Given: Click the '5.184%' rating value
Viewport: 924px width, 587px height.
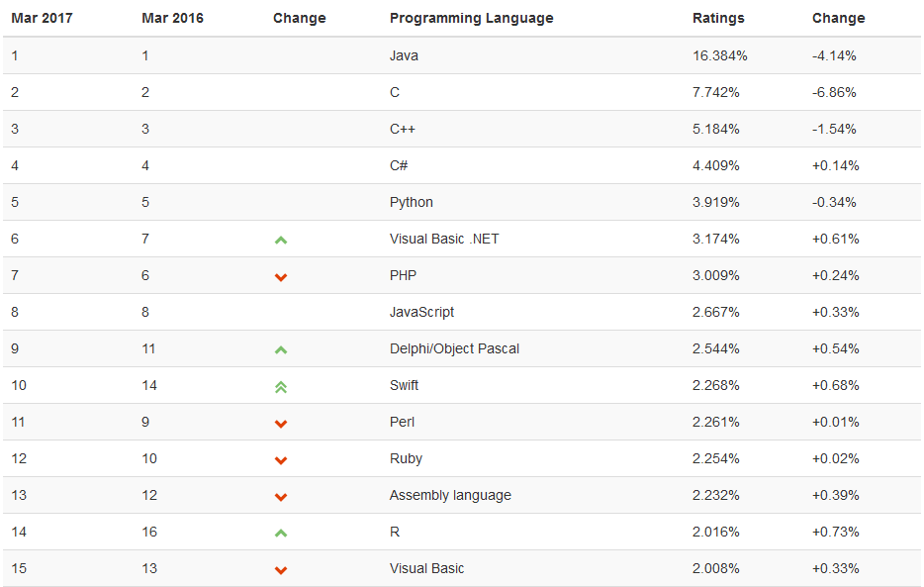Looking at the screenshot, I should [716, 129].
